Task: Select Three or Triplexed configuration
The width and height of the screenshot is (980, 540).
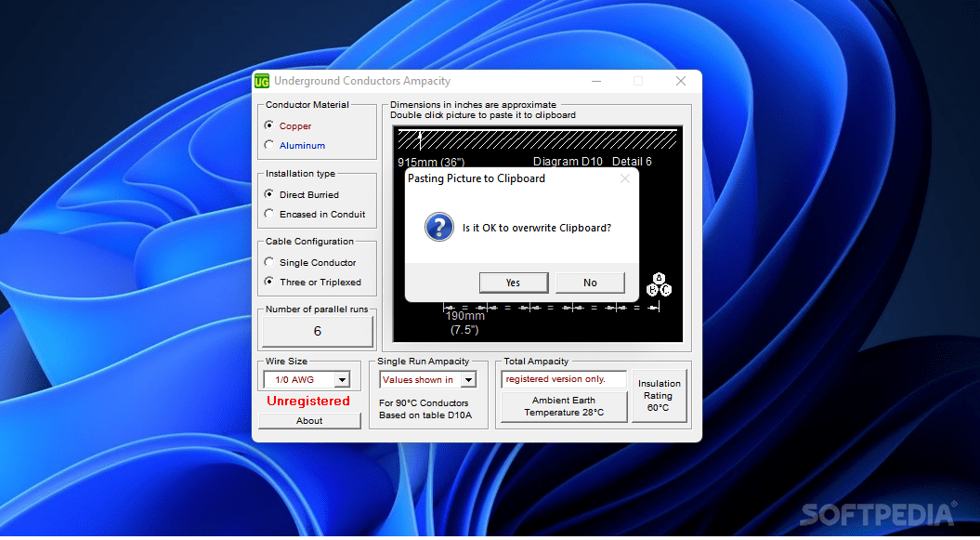Action: coord(268,282)
